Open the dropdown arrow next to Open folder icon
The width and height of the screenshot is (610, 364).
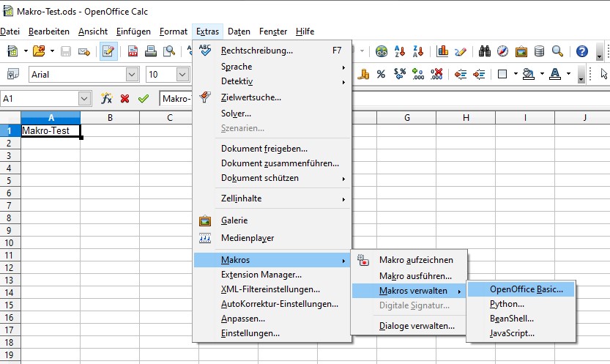(x=52, y=51)
